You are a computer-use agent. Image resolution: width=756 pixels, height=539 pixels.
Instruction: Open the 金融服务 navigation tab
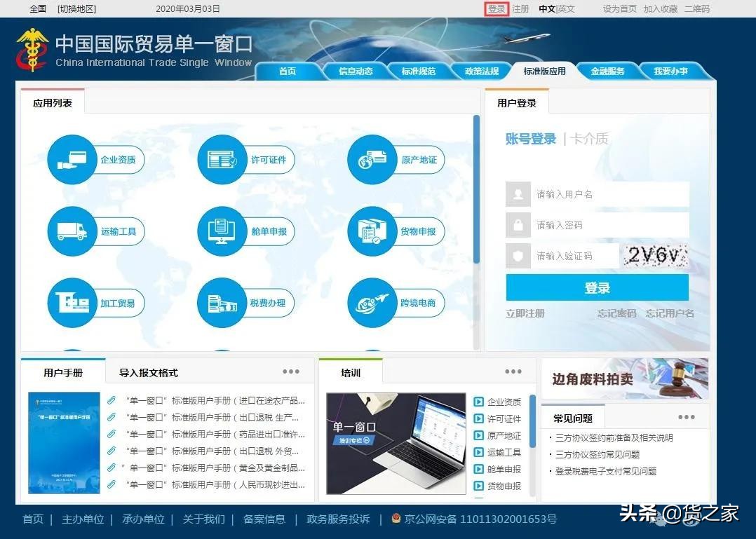[607, 70]
